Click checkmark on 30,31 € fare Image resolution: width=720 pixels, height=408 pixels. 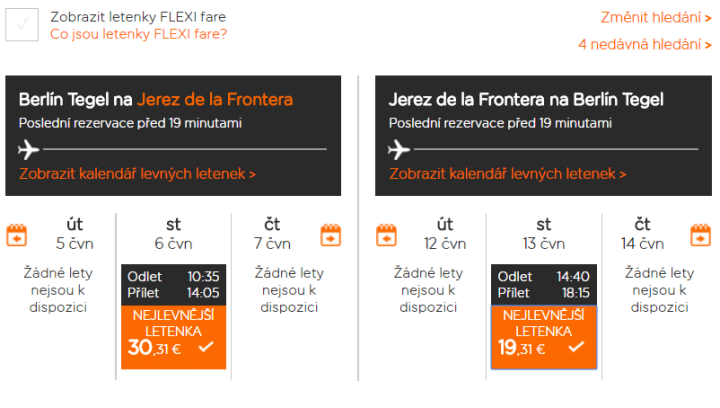coord(206,347)
